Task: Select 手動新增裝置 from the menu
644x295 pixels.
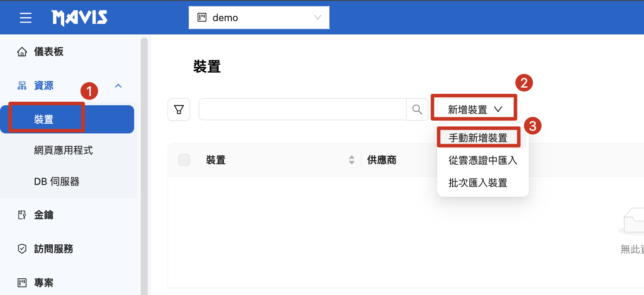Action: point(478,138)
